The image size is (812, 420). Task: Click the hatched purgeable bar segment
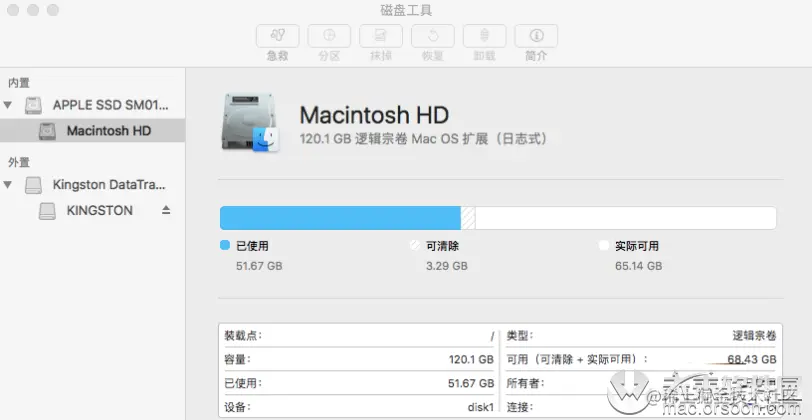point(468,218)
